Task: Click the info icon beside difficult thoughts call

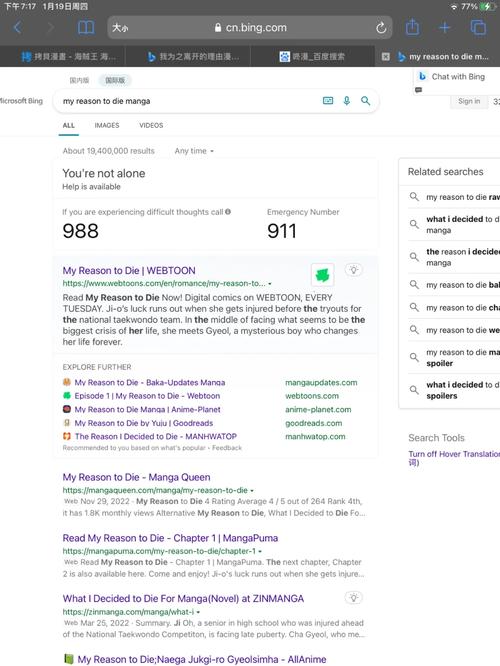Action: 228,212
